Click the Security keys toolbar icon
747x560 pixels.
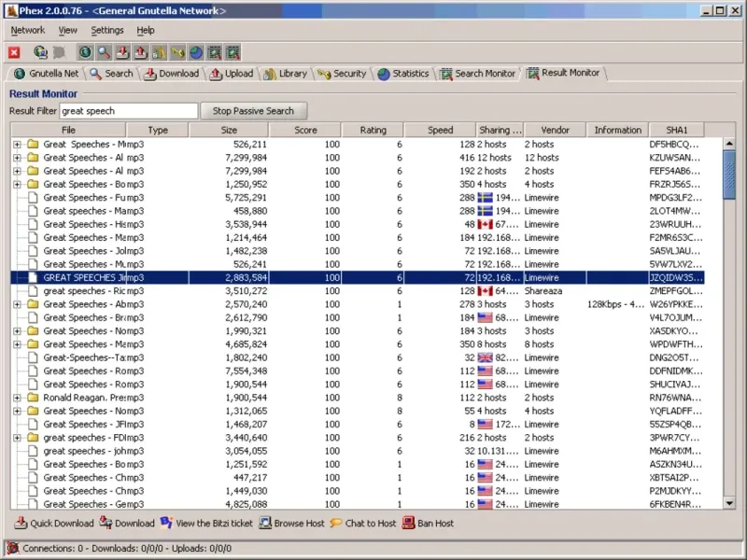177,52
